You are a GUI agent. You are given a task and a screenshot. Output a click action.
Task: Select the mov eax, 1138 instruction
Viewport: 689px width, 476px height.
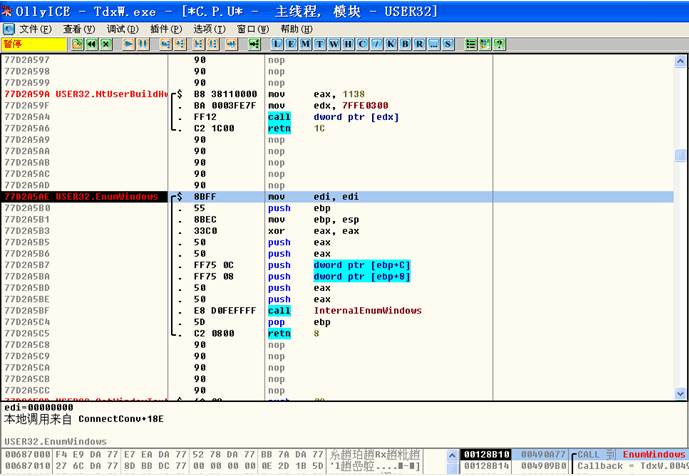[316, 94]
